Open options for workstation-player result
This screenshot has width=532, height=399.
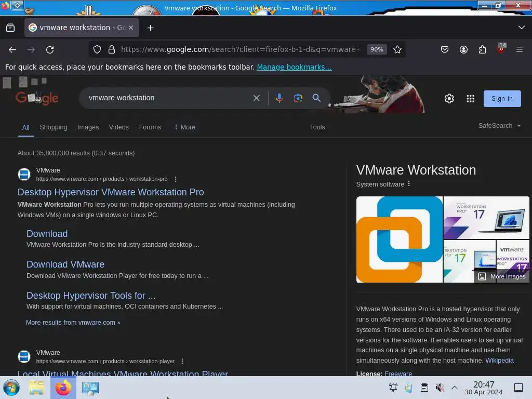tap(182, 362)
